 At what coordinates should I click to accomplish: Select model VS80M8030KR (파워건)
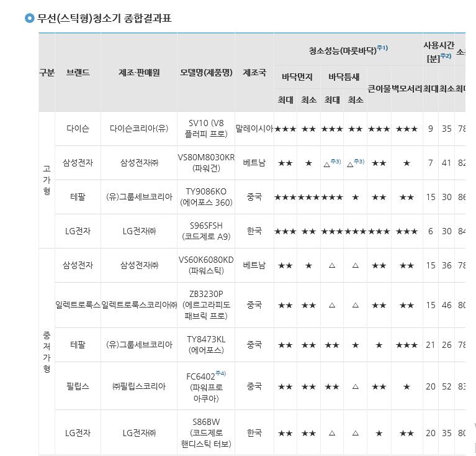206,163
